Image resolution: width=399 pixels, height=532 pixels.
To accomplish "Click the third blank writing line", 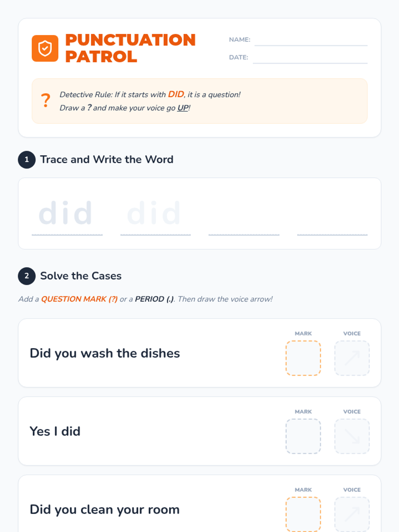I will coord(244,234).
